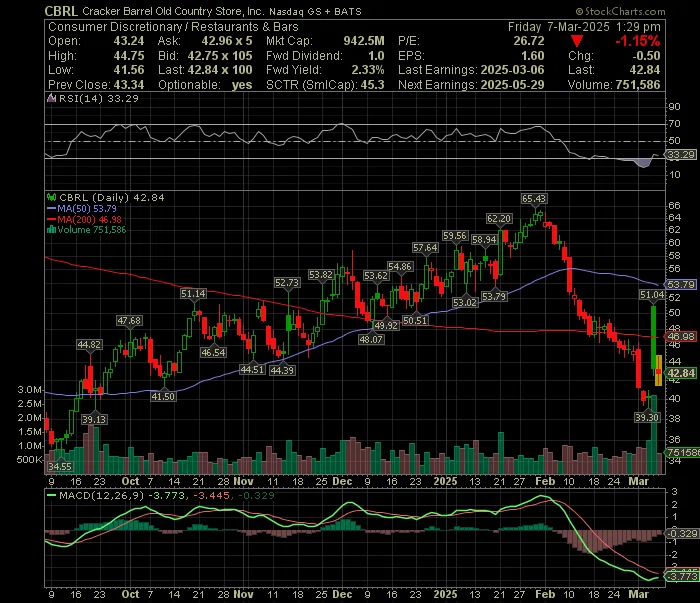
Task: Select the 53.79 low price label on the chart
Action: click(x=494, y=296)
